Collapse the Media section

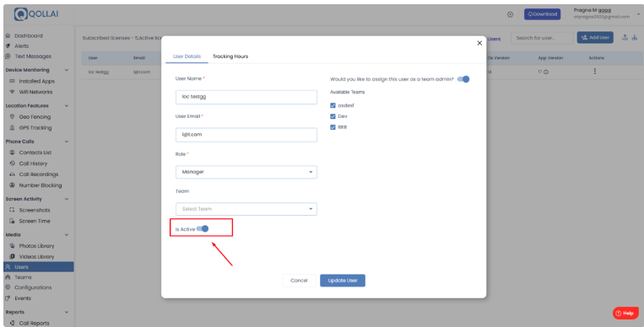click(x=67, y=234)
